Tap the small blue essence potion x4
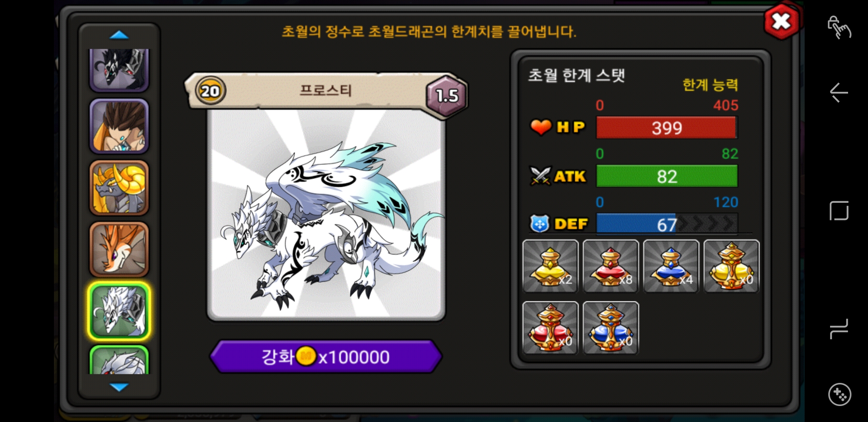Screen dimensions: 868x422 tap(671, 266)
